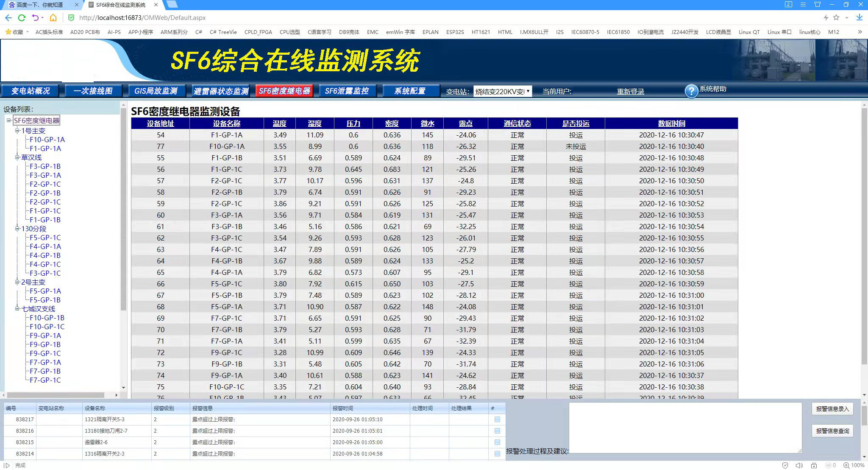
Task: Go back with the browser back arrow
Action: (8, 17)
